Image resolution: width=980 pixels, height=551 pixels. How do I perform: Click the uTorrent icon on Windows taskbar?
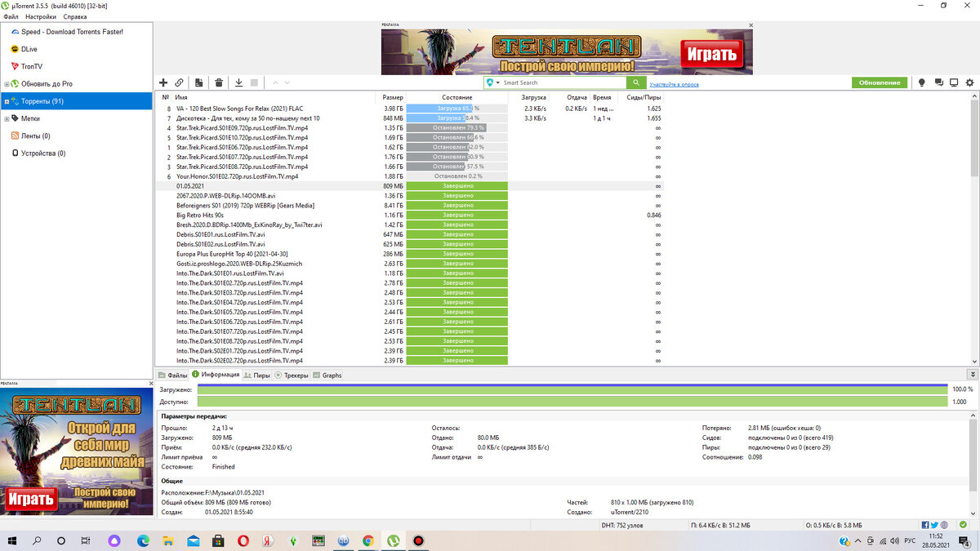393,540
